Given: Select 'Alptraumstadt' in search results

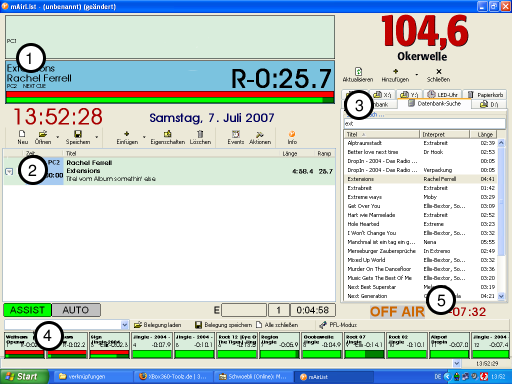Looking at the screenshot, I should tap(421, 143).
